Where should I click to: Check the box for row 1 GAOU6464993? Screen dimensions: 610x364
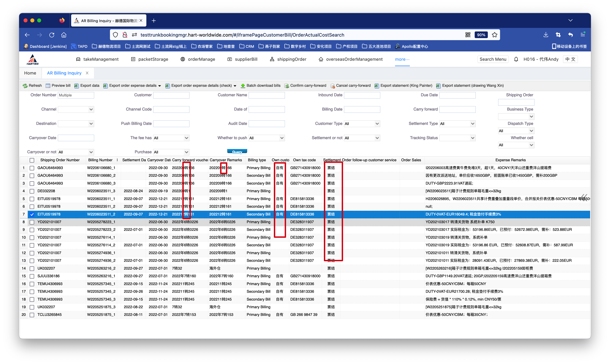click(x=32, y=168)
